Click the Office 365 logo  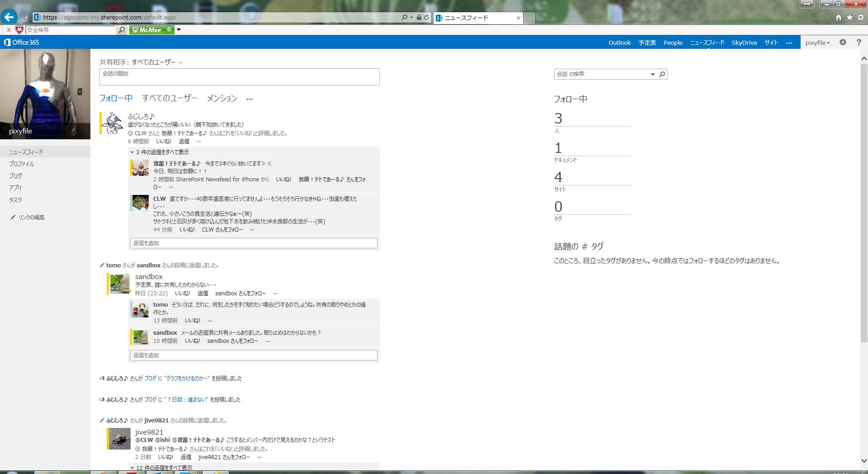[x=21, y=42]
